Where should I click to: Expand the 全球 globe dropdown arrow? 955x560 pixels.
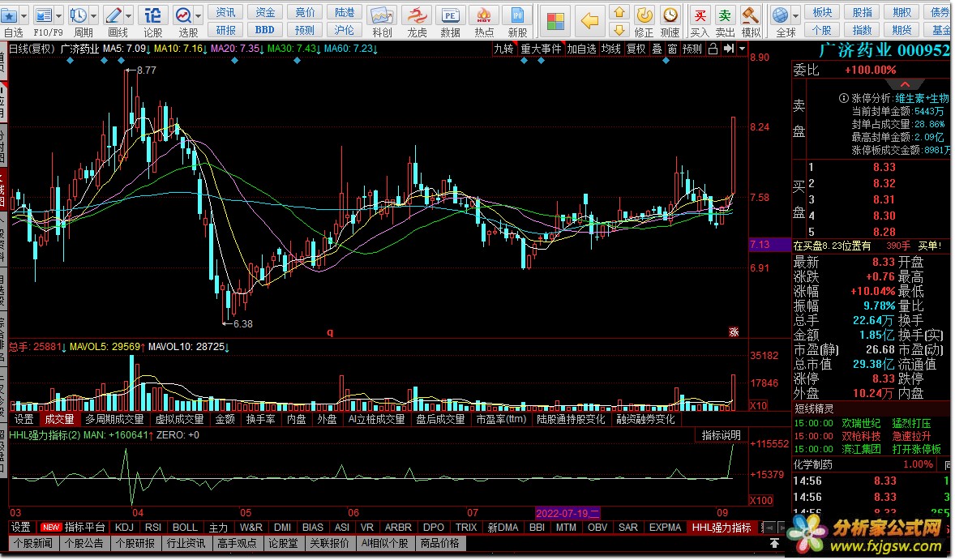click(795, 16)
